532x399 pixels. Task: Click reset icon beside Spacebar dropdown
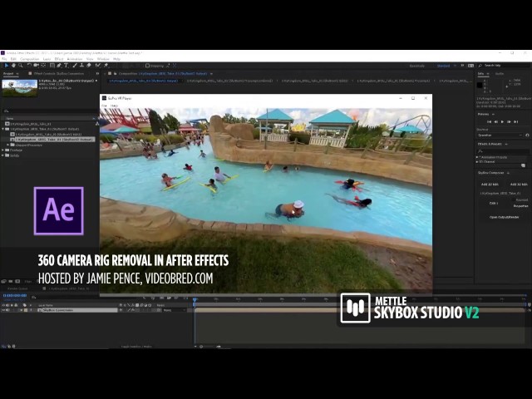pyautogui.click(x=527, y=135)
